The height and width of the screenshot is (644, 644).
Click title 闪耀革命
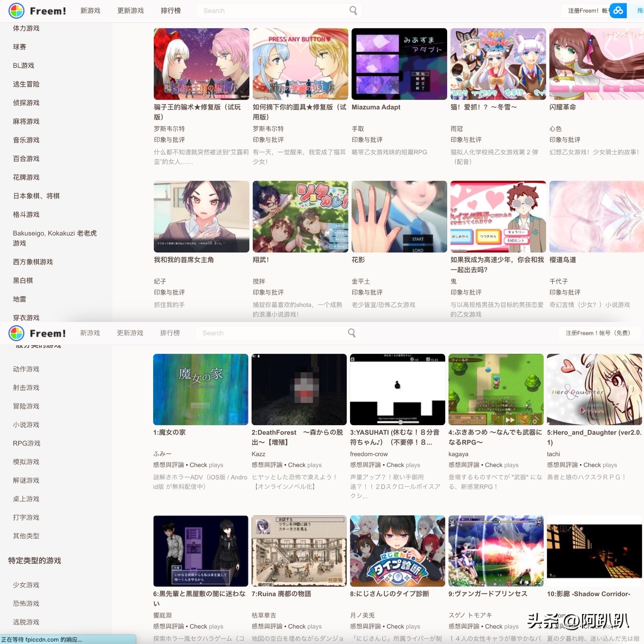click(x=563, y=107)
